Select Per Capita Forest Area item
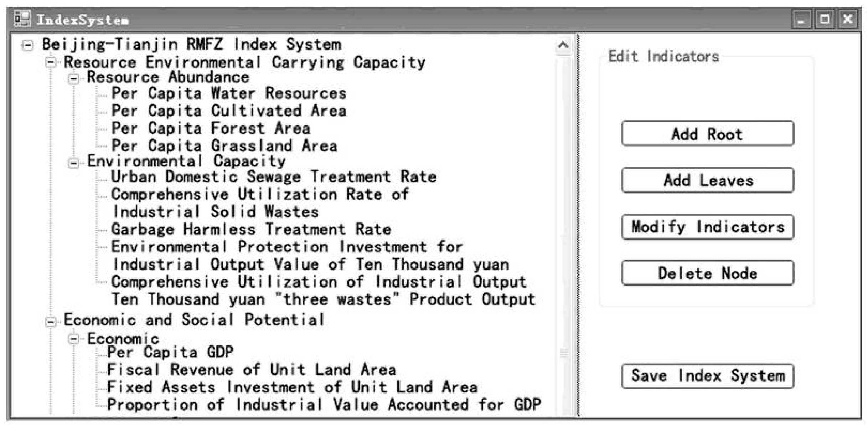Screen dimensions: 868x426 211,128
